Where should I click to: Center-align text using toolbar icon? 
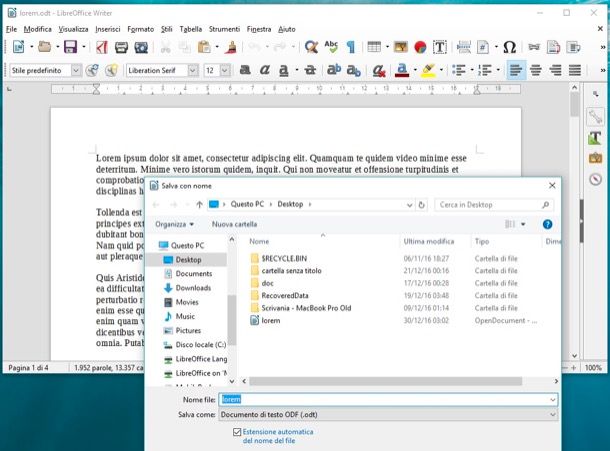[x=536, y=71]
